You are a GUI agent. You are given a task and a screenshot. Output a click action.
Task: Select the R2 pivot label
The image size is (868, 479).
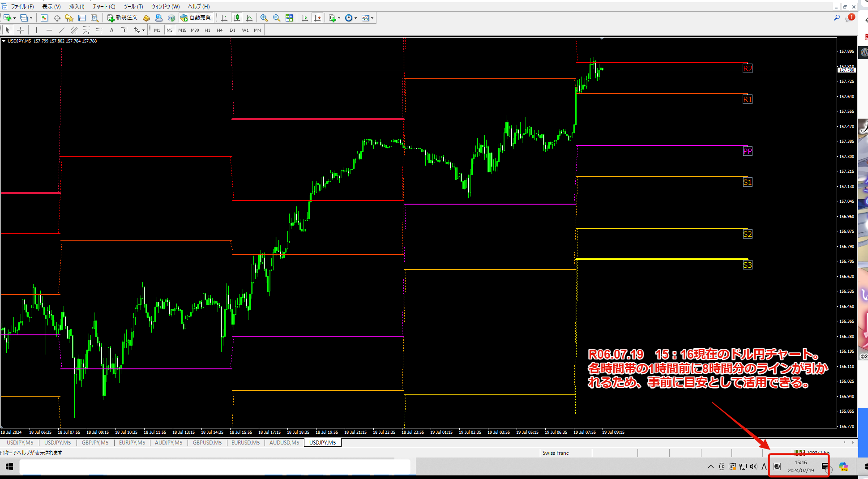point(748,68)
